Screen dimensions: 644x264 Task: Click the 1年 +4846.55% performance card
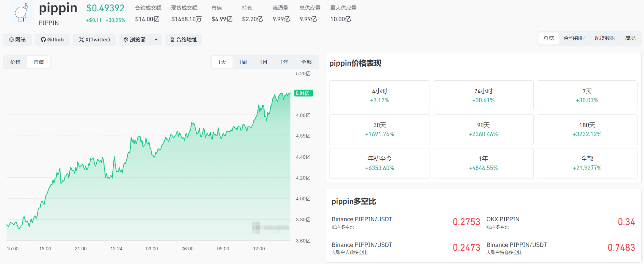pos(483,163)
